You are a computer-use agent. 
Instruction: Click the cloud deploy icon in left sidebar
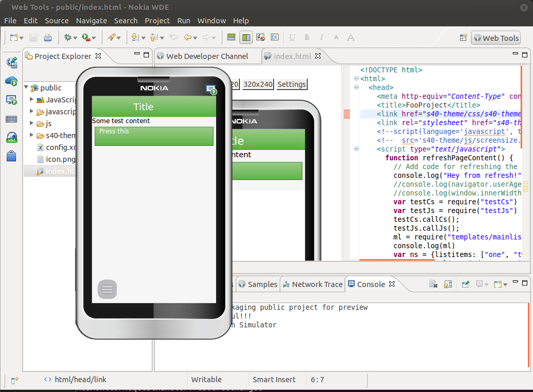click(11, 81)
